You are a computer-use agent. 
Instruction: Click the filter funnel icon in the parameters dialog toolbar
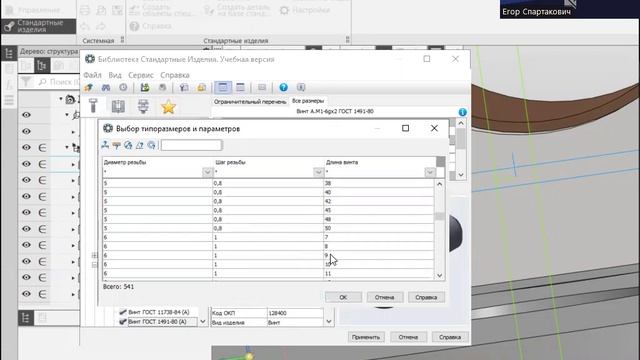point(117,145)
